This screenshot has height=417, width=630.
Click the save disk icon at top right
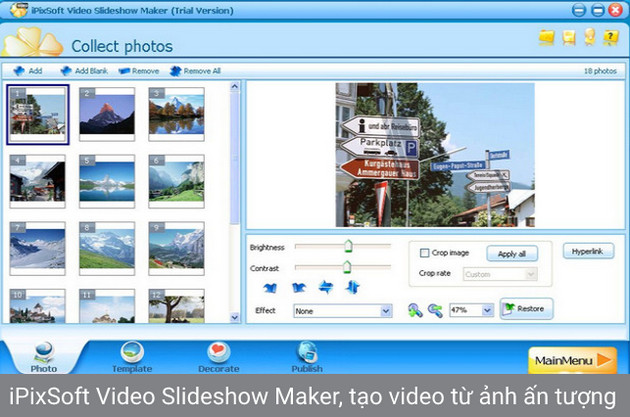569,37
